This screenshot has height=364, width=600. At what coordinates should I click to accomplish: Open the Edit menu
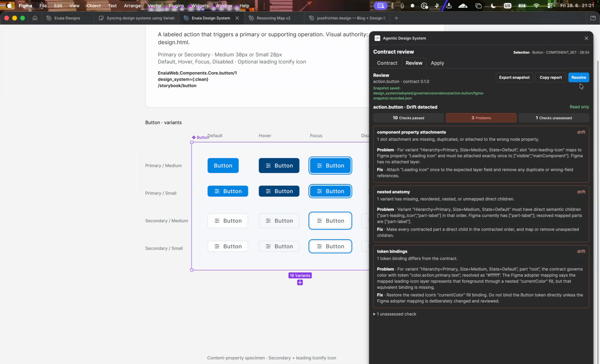pos(58,5)
